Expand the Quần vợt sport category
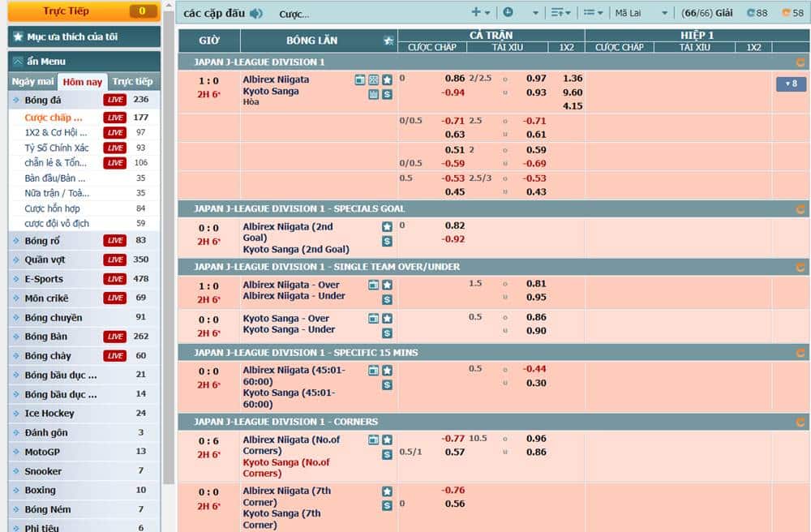Screen dimensions: 811x532 84,260
